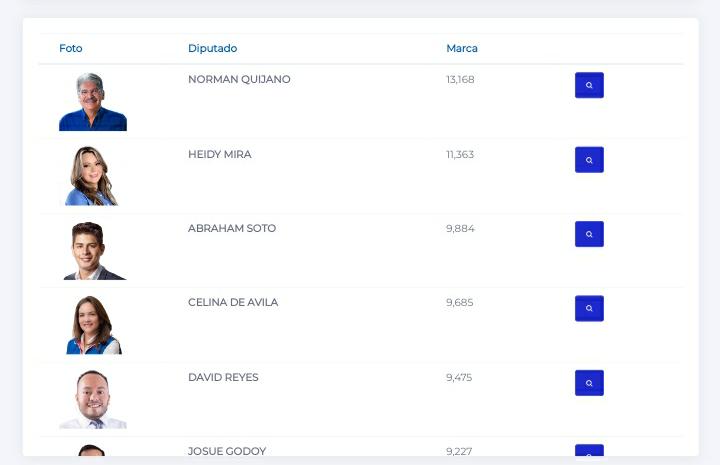Click the 13,168 marca value
Image resolution: width=720 pixels, height=465 pixels.
pyautogui.click(x=460, y=79)
